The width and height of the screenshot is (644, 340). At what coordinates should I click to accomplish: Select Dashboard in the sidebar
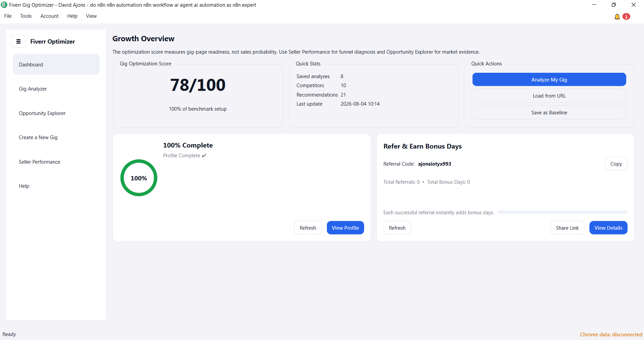pos(56,64)
